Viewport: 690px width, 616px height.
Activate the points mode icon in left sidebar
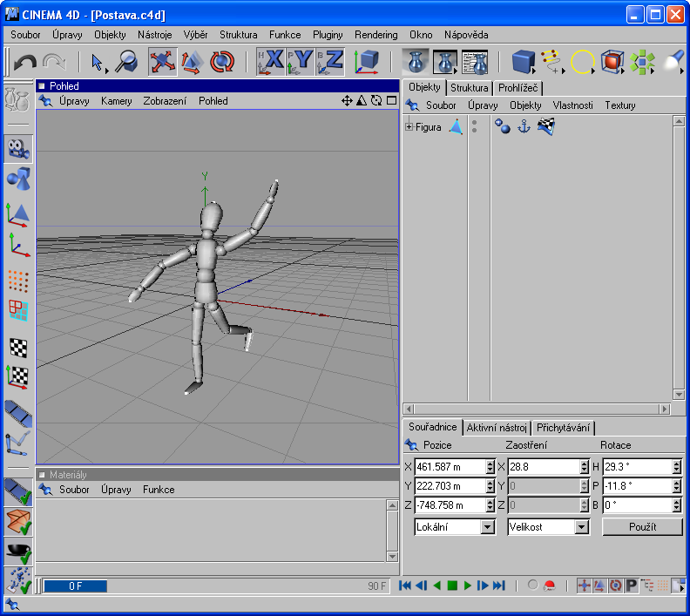pyautogui.click(x=18, y=281)
